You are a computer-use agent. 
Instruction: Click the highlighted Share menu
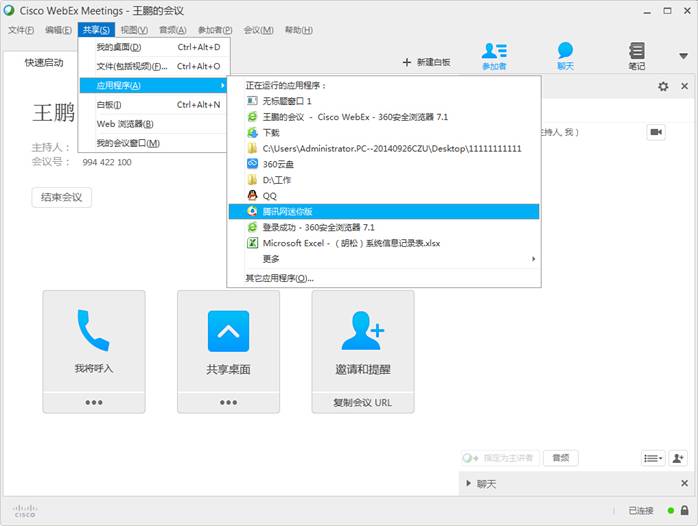point(96,30)
